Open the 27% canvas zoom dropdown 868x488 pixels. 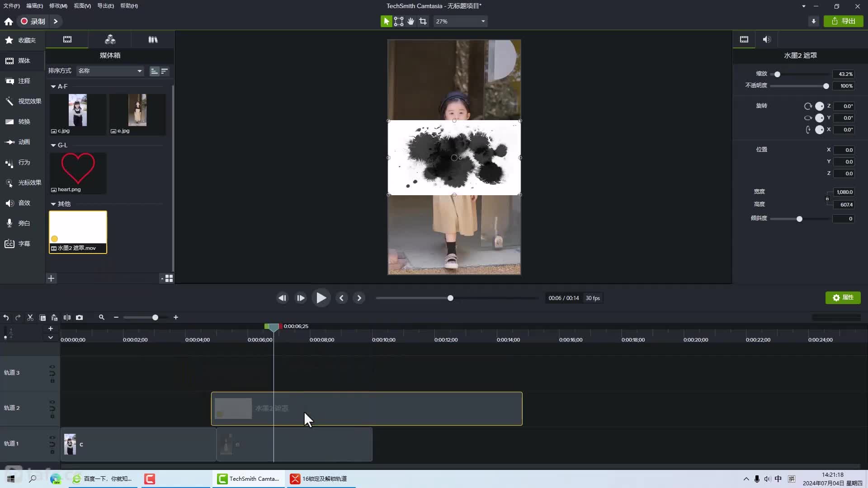tap(460, 21)
